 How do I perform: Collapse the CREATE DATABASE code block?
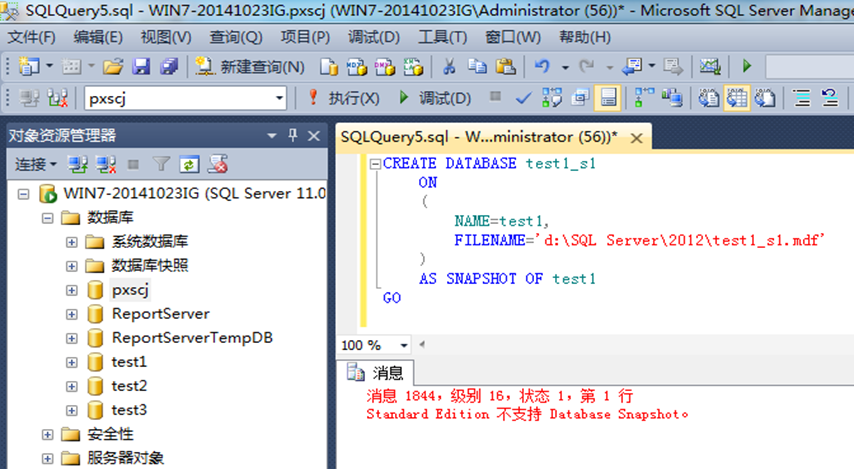pyautogui.click(x=375, y=163)
